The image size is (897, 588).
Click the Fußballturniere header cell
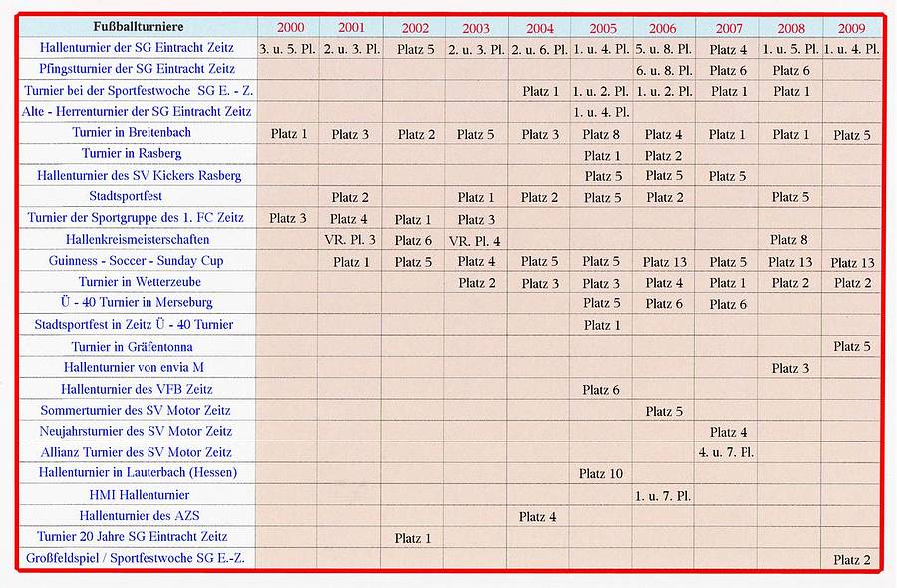point(138,27)
